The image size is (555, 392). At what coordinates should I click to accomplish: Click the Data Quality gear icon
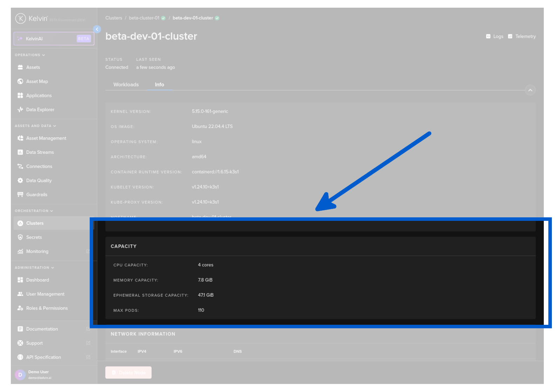point(20,181)
